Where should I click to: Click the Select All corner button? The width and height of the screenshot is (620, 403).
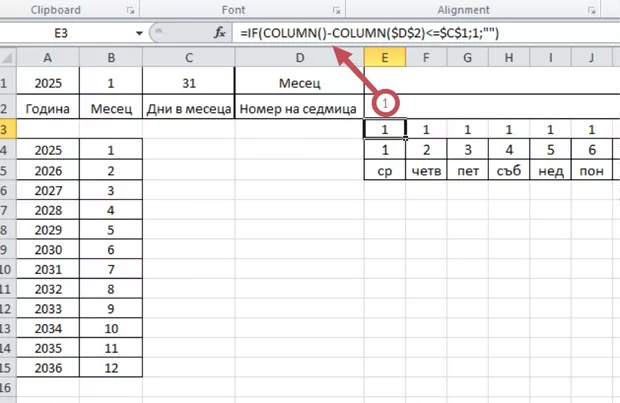click(x=8, y=58)
